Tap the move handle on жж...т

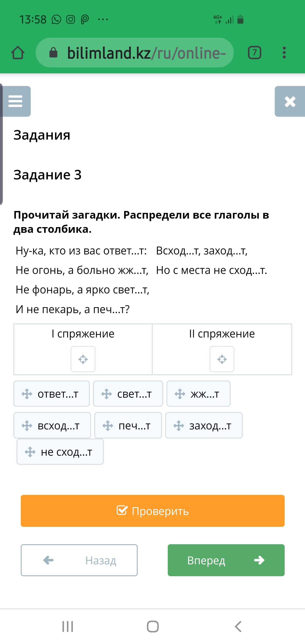(x=180, y=394)
